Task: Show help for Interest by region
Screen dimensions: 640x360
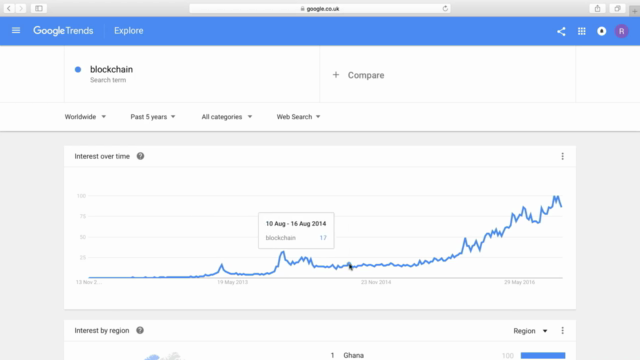Action: [140, 331]
